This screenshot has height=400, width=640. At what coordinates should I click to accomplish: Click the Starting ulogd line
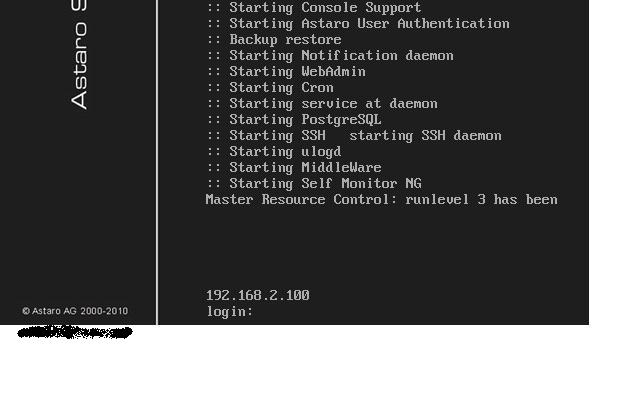(274, 152)
